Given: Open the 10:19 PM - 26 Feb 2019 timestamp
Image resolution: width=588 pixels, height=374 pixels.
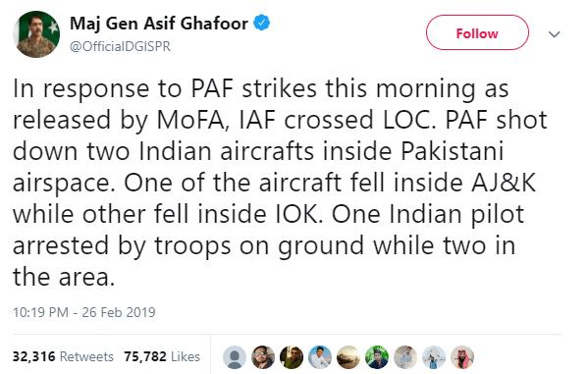Looking at the screenshot, I should (x=84, y=312).
